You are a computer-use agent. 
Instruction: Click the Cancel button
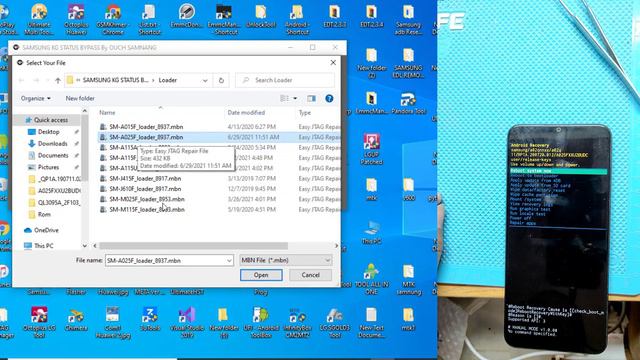311,275
